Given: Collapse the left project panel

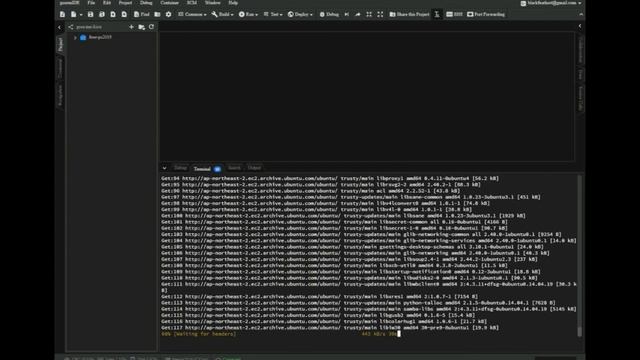Looking at the screenshot, I should 60,27.
